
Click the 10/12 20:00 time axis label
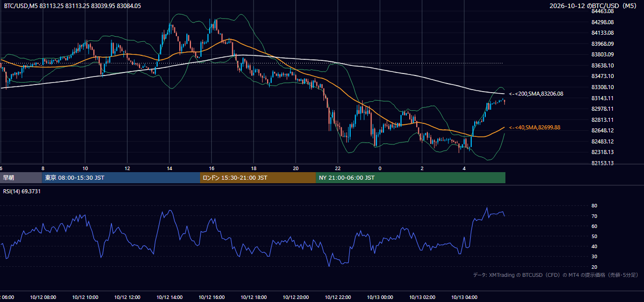296,297
